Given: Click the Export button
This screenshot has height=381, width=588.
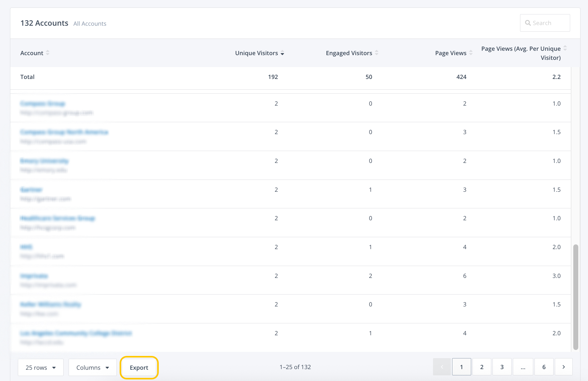Looking at the screenshot, I should (x=139, y=368).
